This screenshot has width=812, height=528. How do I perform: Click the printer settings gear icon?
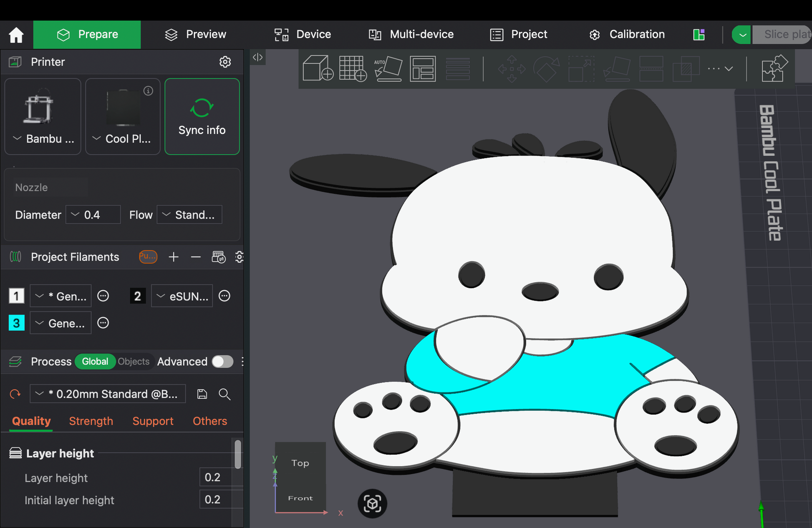[225, 62]
